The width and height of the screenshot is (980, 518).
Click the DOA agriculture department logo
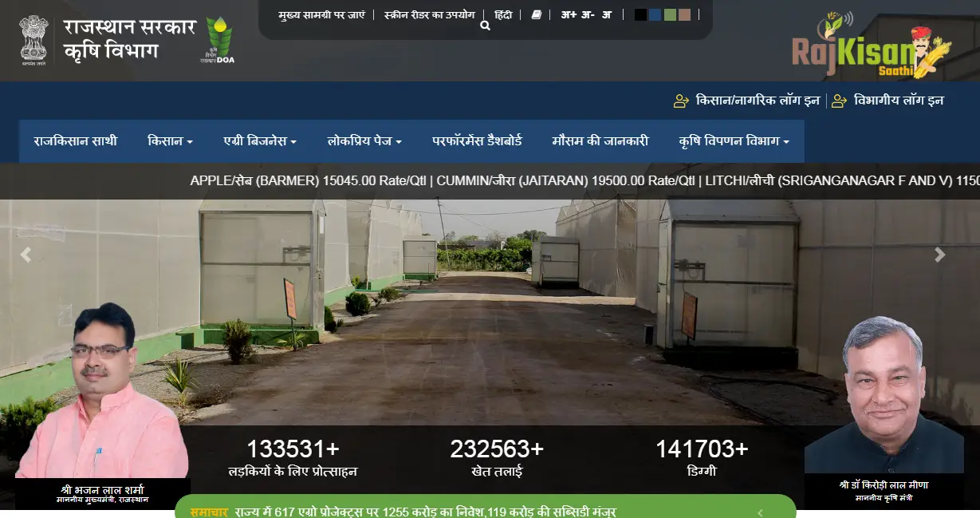218,40
